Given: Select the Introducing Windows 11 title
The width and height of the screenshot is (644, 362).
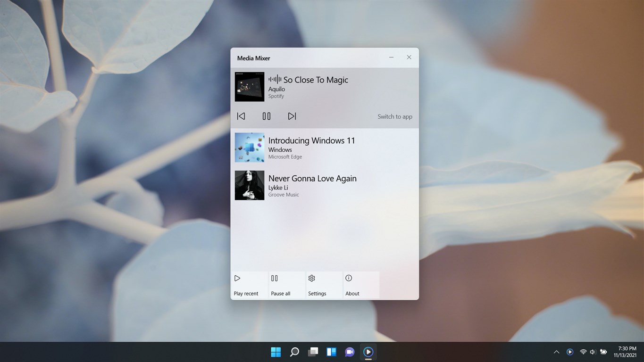Looking at the screenshot, I should tap(312, 140).
